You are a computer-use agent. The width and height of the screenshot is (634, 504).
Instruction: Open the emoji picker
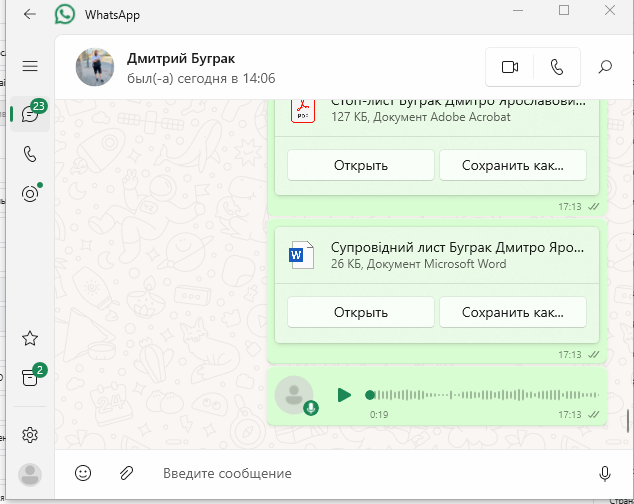83,473
